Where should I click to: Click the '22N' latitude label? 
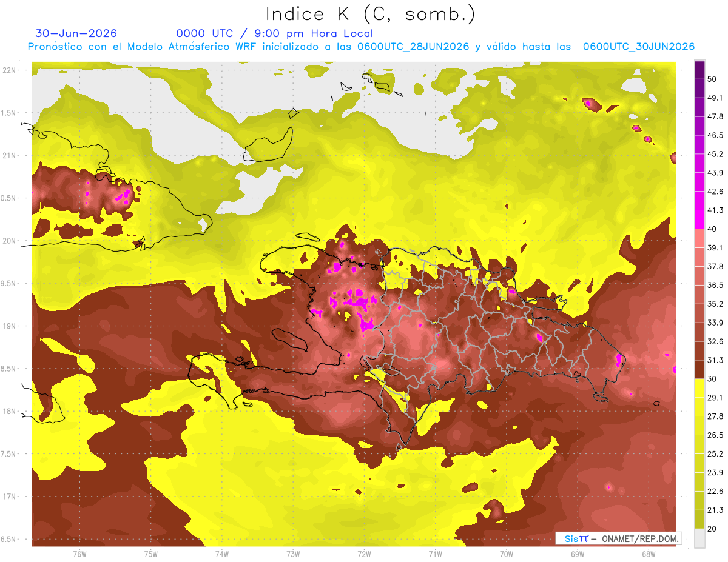tap(10, 70)
